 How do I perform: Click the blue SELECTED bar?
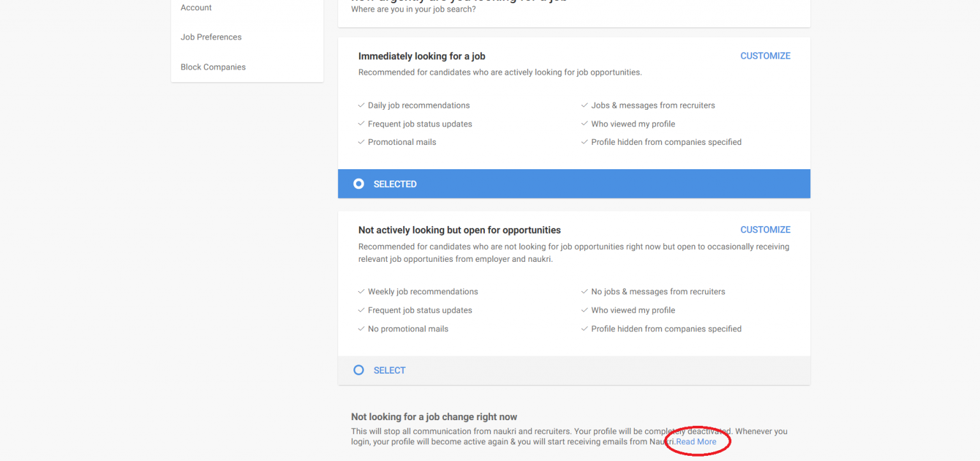(574, 183)
